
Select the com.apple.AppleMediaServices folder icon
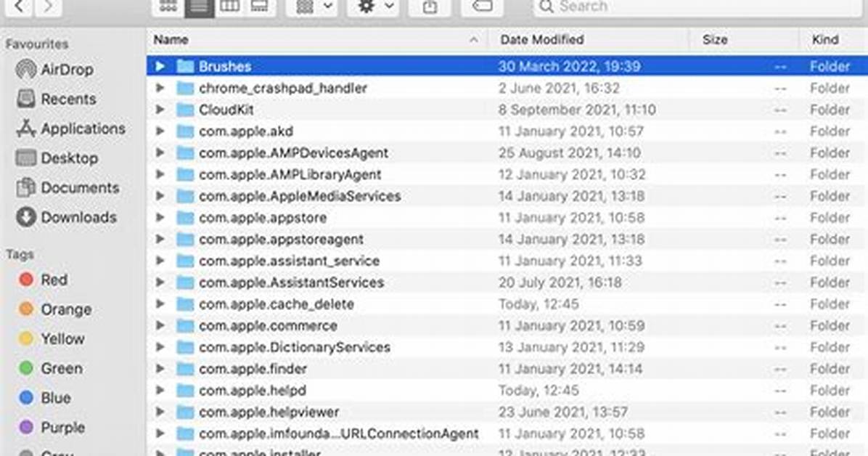pos(185,196)
